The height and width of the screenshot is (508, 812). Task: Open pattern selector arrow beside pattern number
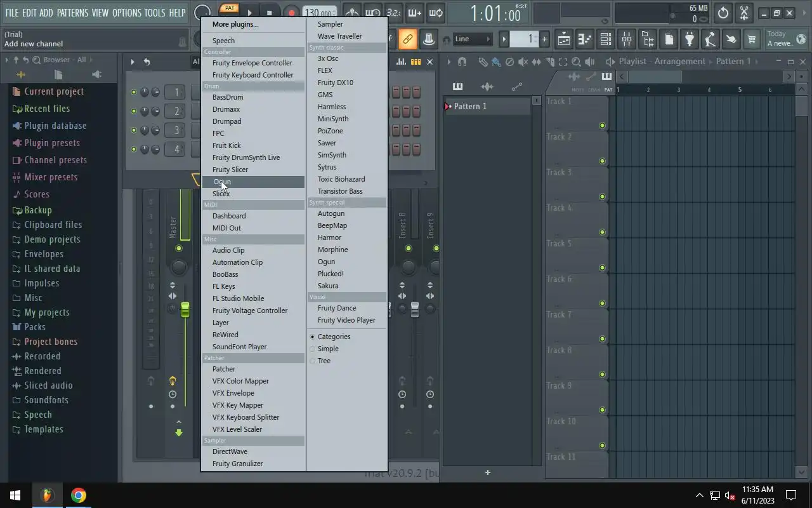(x=504, y=39)
